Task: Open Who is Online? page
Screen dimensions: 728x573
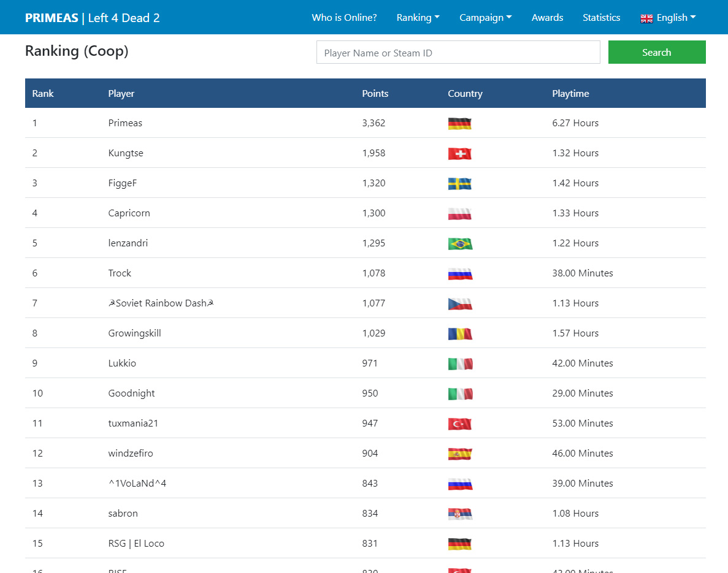Action: tap(344, 18)
